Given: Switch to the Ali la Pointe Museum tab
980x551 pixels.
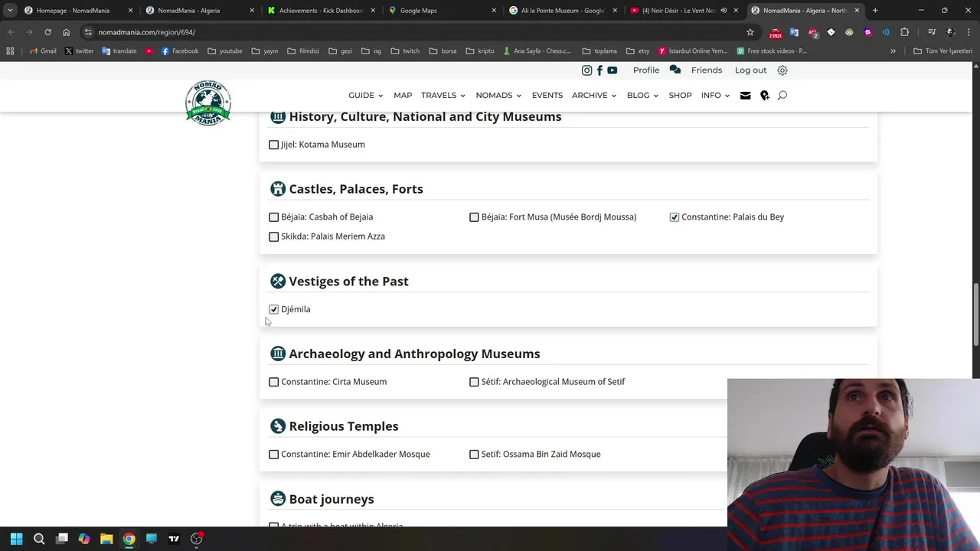Looking at the screenshot, I should (x=561, y=11).
